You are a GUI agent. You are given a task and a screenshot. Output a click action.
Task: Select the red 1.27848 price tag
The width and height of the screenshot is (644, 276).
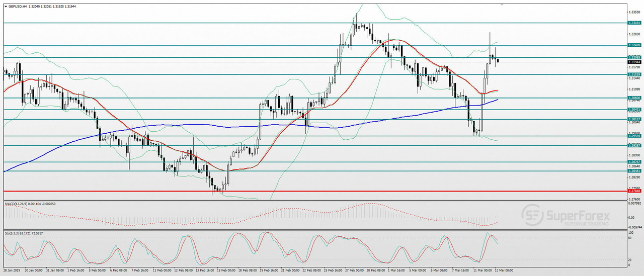(x=634, y=191)
